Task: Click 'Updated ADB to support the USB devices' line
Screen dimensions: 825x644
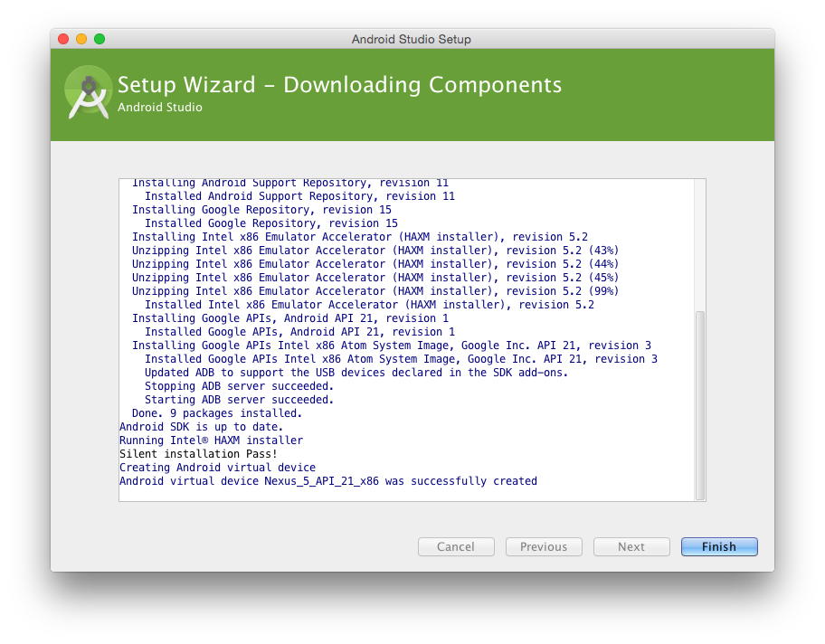Action: [x=356, y=373]
